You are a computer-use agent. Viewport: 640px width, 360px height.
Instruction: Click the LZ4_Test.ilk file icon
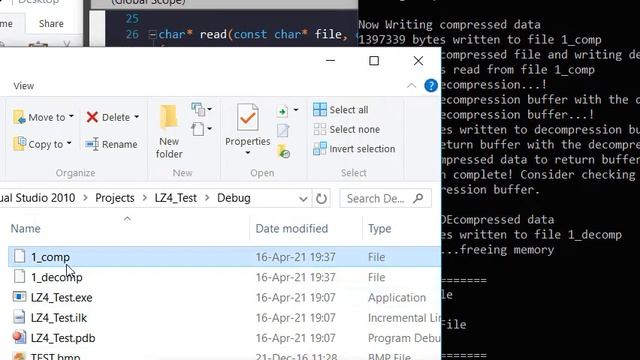pos(19,317)
